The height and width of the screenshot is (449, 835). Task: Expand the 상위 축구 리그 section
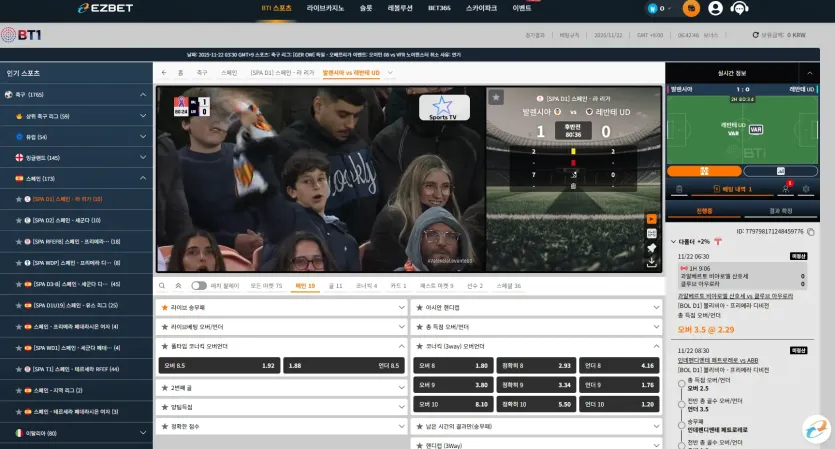click(x=143, y=116)
